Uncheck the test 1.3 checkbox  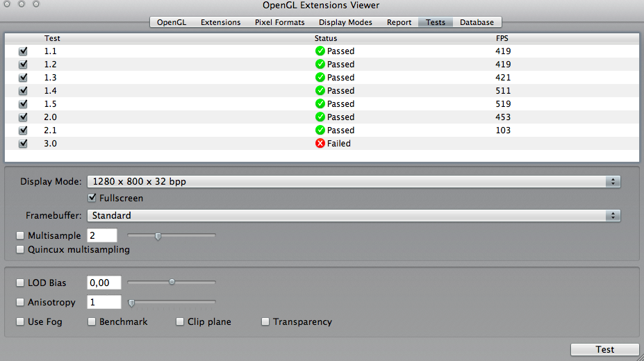[x=23, y=78]
